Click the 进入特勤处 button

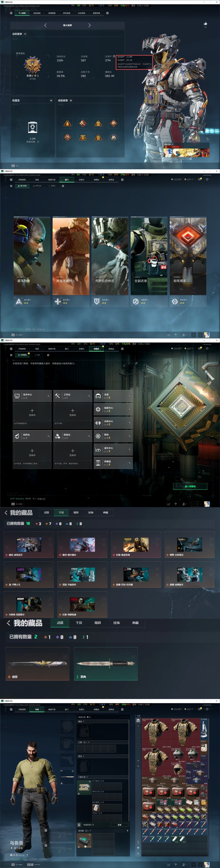point(190,486)
